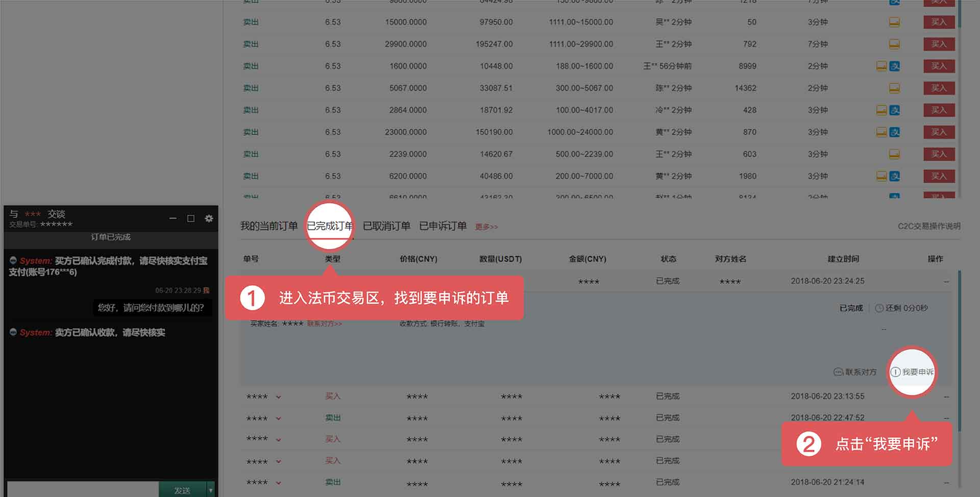Click 买入 button in 23000.0000 row
This screenshot has width=980, height=497.
click(939, 132)
